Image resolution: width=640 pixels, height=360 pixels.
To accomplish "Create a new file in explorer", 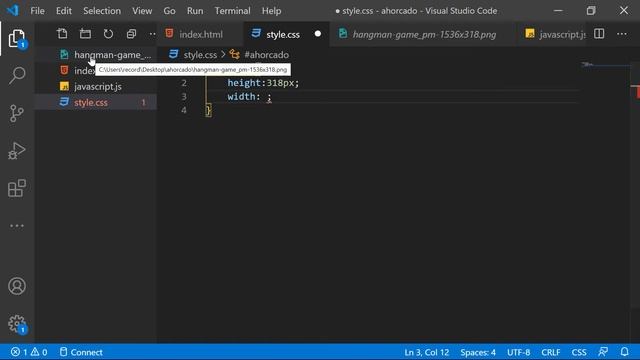I will point(62,34).
